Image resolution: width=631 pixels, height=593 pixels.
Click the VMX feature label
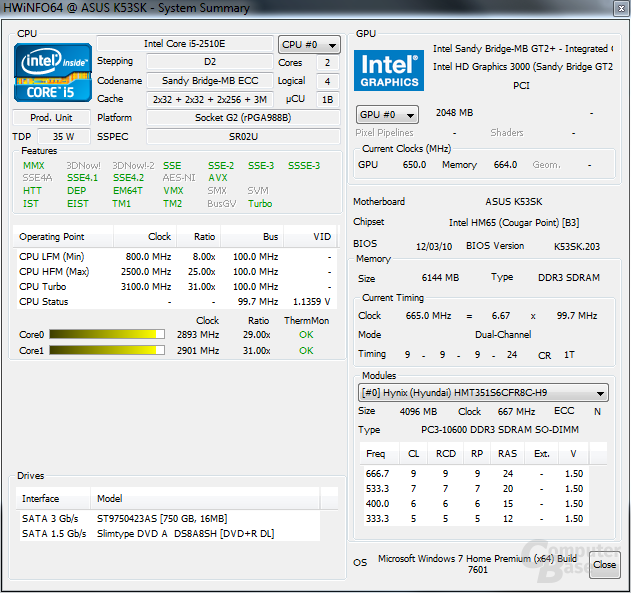click(173, 190)
